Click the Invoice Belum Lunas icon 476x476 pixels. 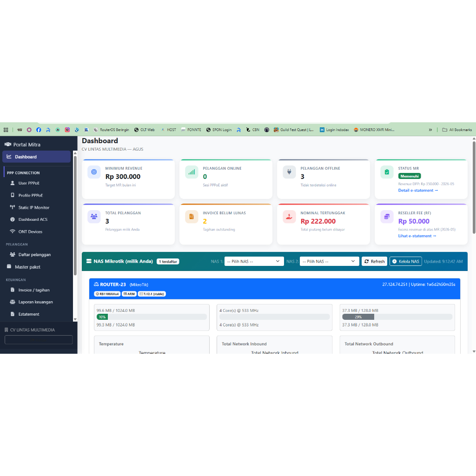coord(192,217)
